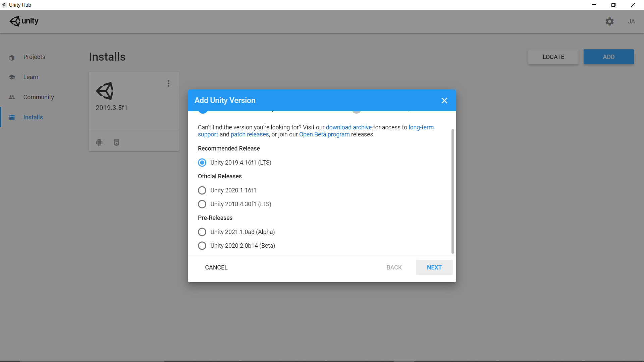Viewport: 644px width, 362px height.
Task: Open Learn in the sidebar
Action: pos(31,77)
